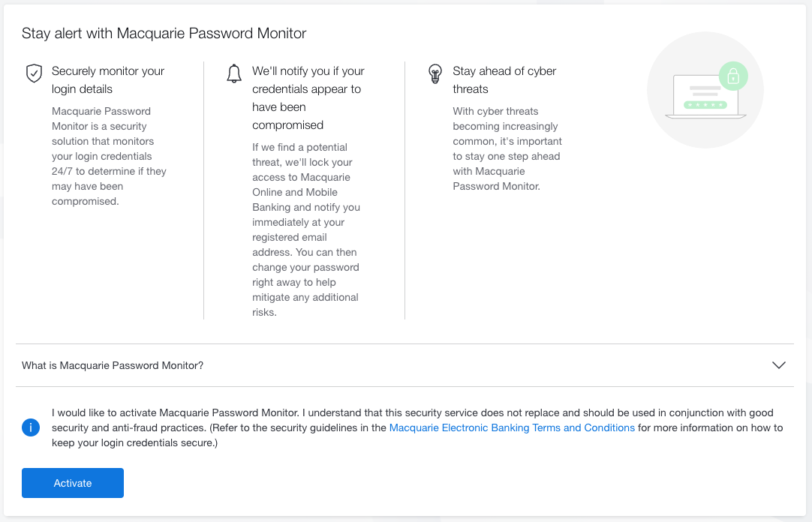The width and height of the screenshot is (812, 522).
Task: Click 'Securely monitor your login details' heading
Action: tap(108, 79)
